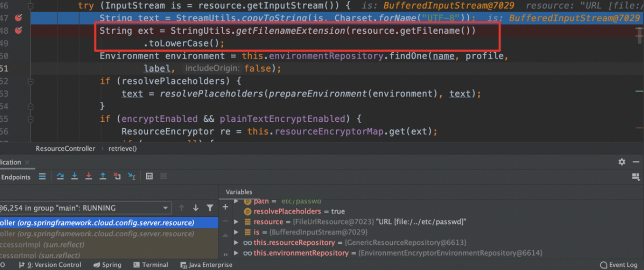This screenshot has height=270, width=644.
Task: Switch to the Endpoints tab
Action: [15, 177]
